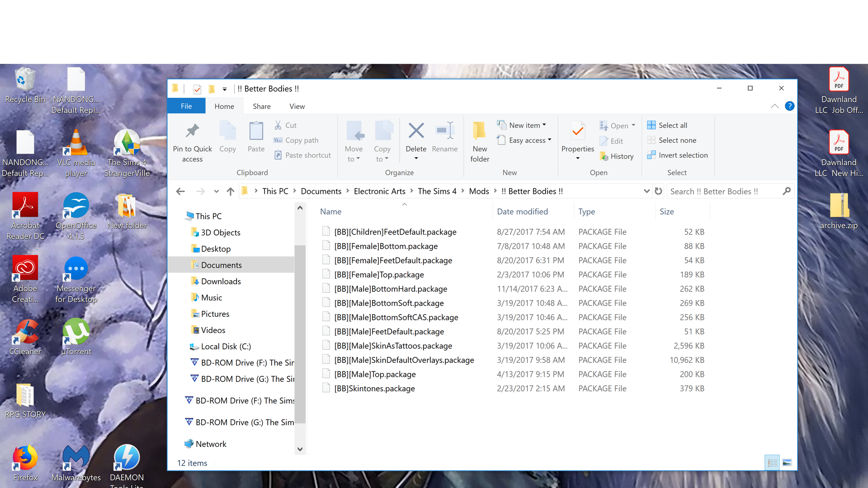Open History from the ribbon
868x488 pixels.
(617, 156)
